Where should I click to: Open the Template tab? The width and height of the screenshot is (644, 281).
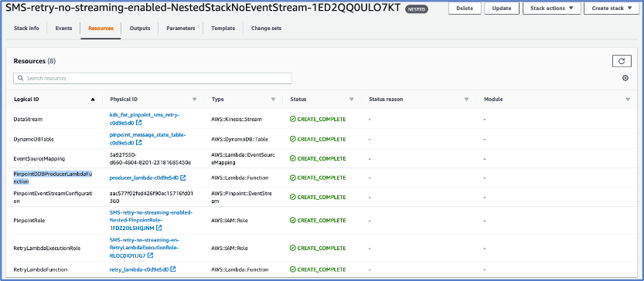click(223, 29)
